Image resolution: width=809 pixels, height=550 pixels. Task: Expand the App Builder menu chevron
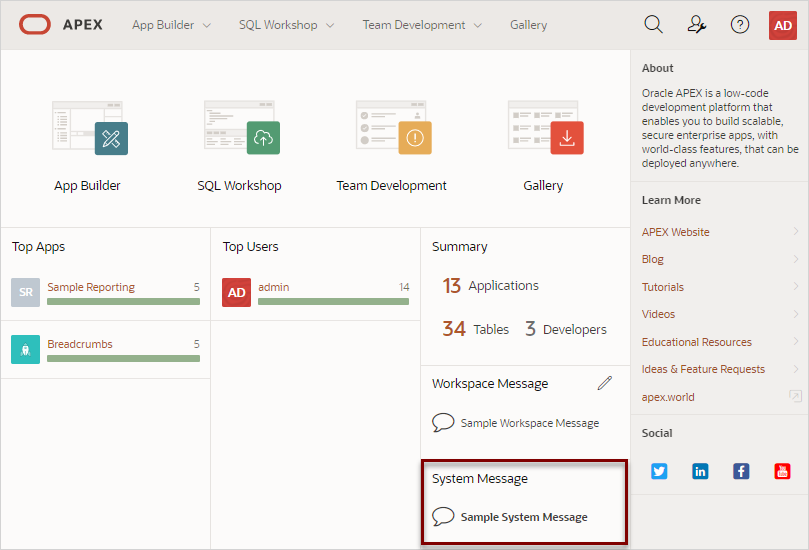207,25
